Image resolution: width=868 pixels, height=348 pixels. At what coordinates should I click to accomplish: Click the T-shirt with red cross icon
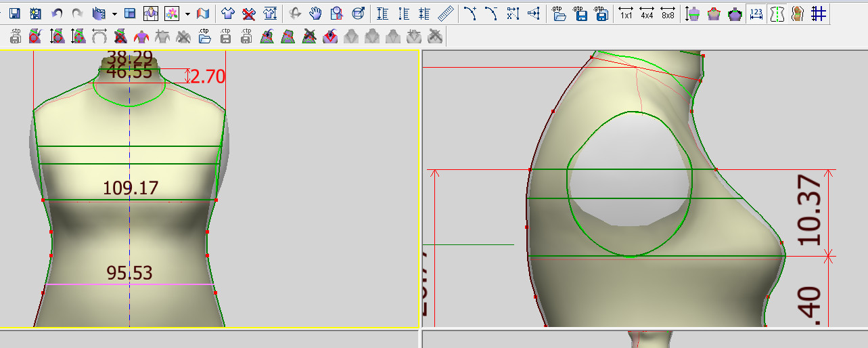pos(249,13)
